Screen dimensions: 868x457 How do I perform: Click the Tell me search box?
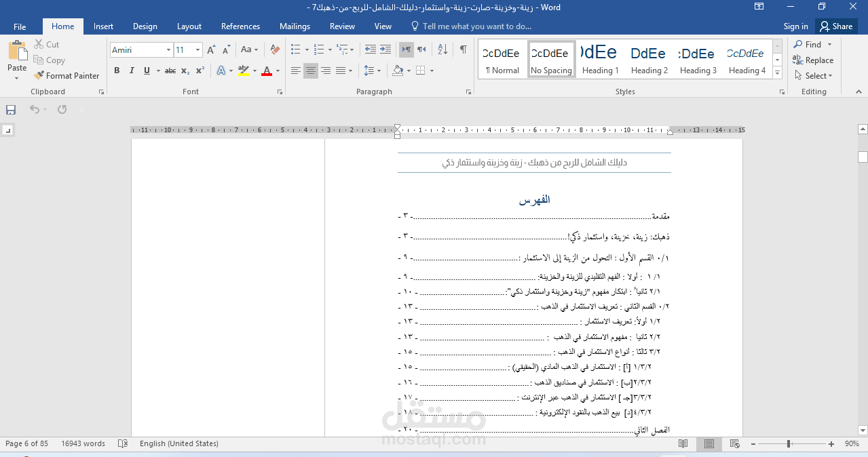click(x=470, y=26)
